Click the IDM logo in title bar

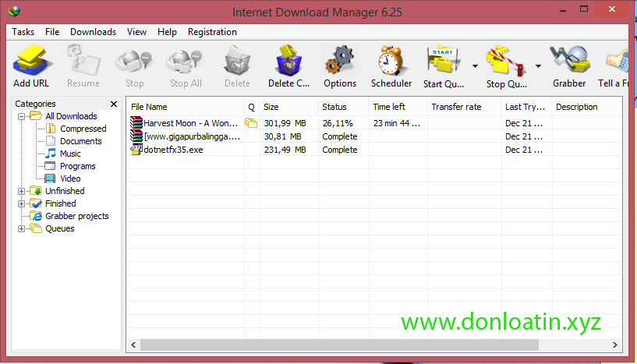14,12
